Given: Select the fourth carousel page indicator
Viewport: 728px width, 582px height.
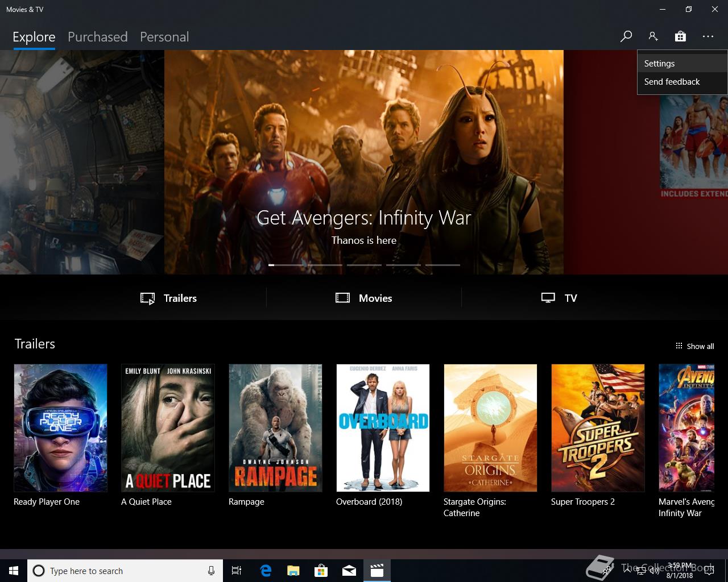Looking at the screenshot, I should pos(403,265).
